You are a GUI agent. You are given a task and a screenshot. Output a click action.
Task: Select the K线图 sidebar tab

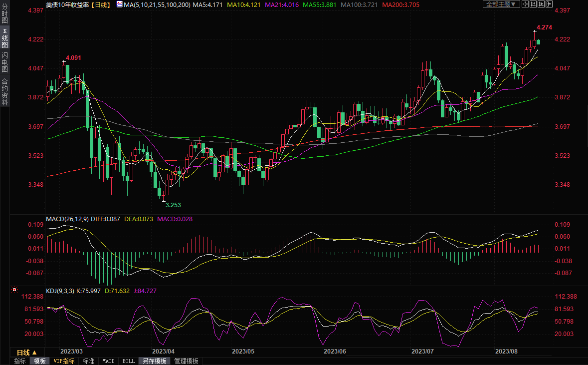click(4, 38)
